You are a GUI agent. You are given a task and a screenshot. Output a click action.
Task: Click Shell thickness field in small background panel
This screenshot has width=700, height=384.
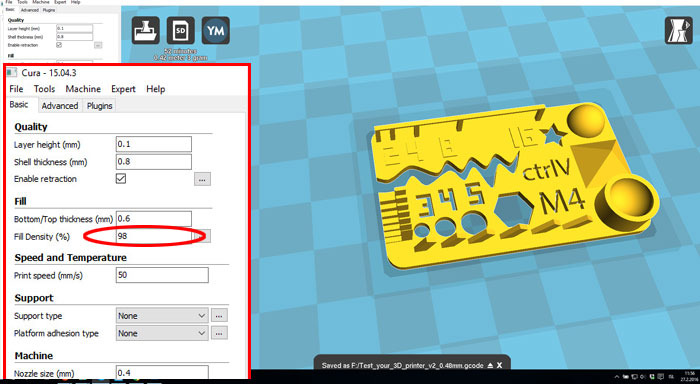click(x=75, y=37)
